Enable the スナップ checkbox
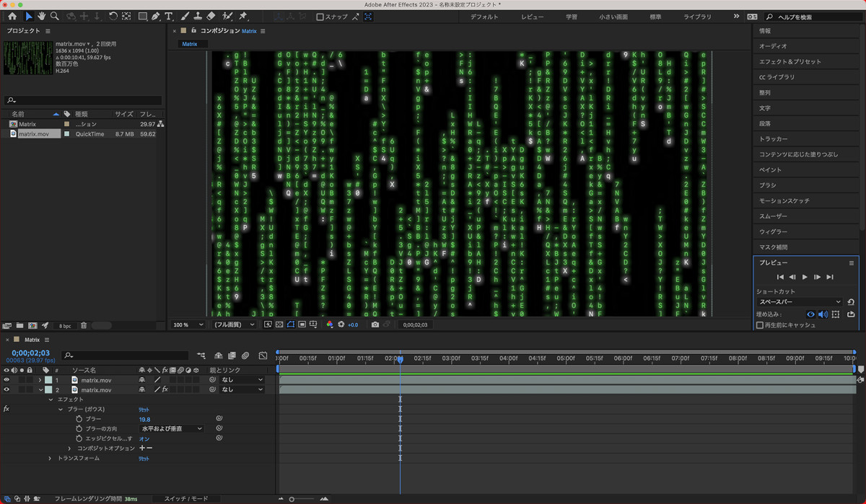 [x=320, y=17]
